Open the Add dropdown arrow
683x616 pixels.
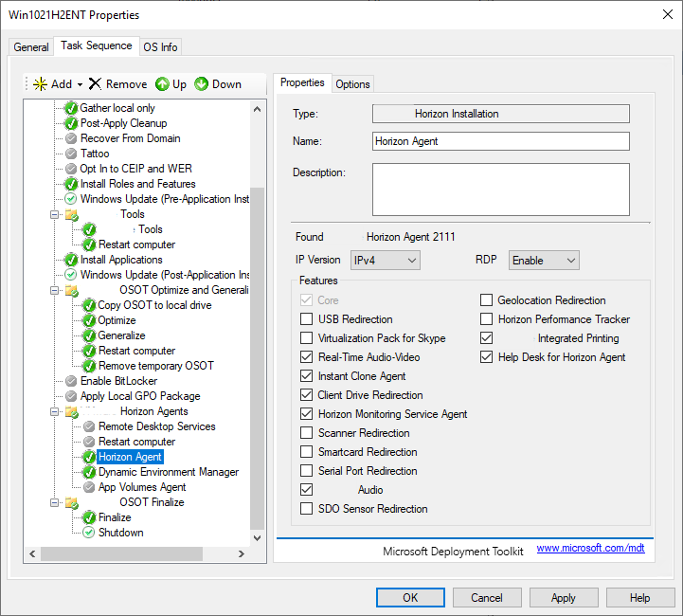81,84
